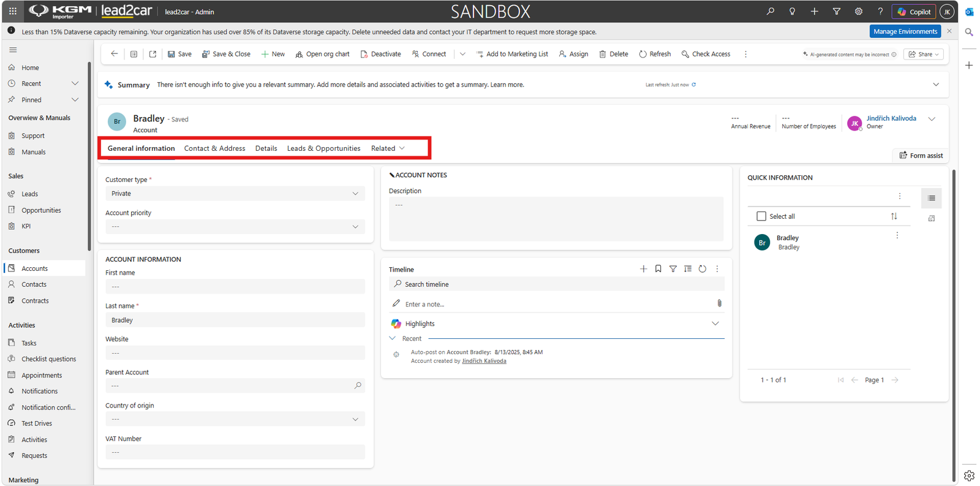The width and height of the screenshot is (980, 486).
Task: Delete the account record
Action: coord(613,54)
